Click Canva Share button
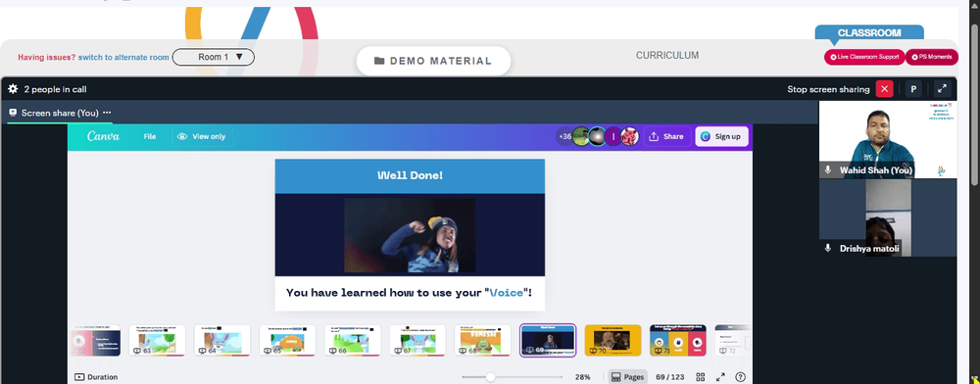 coord(666,136)
